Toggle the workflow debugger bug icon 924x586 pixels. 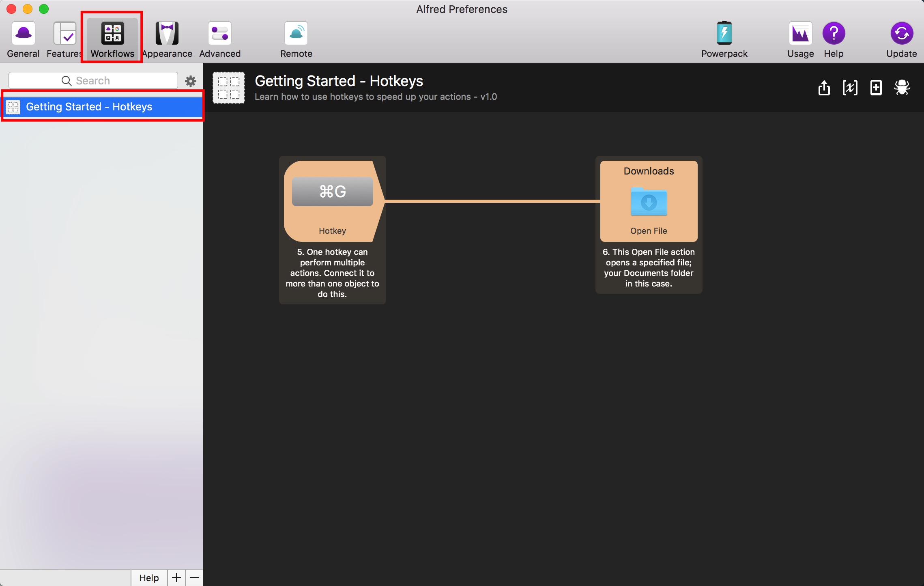pos(902,88)
